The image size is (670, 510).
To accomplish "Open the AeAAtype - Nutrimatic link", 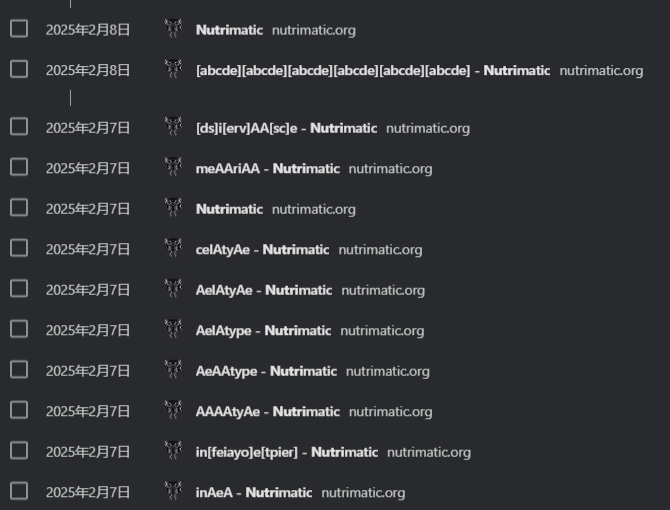I will [x=266, y=371].
